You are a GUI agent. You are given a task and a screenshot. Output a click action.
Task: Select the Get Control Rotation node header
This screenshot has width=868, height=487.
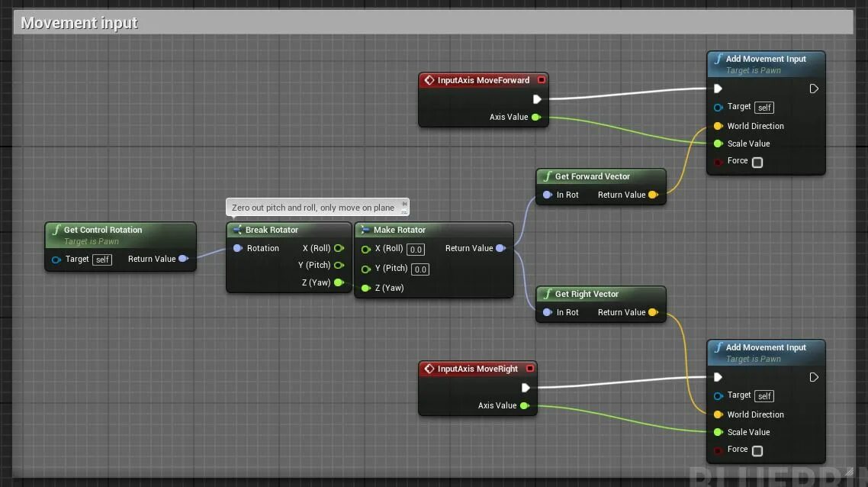(121, 235)
